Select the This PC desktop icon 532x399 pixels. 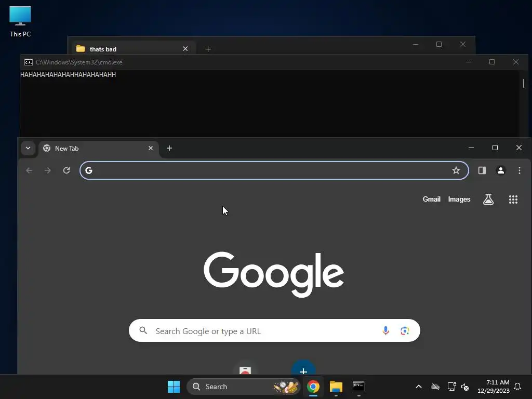(20, 22)
